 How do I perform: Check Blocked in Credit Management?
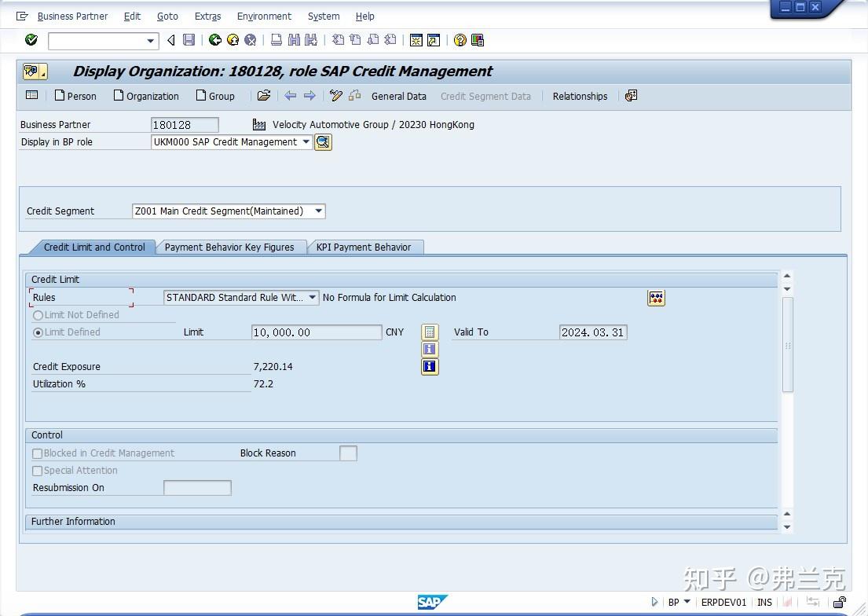point(37,453)
